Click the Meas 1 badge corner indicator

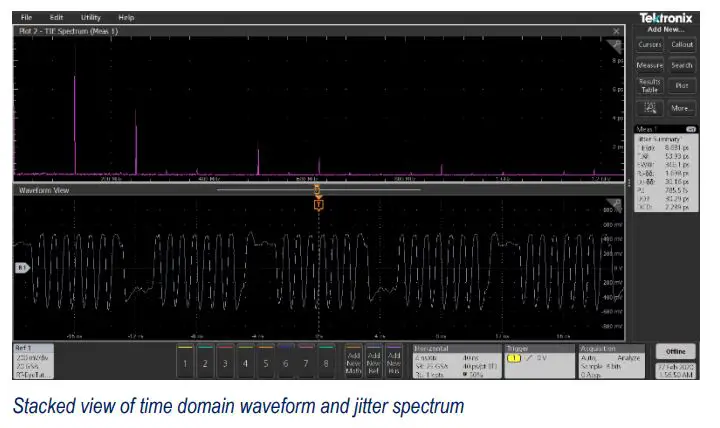pos(691,129)
